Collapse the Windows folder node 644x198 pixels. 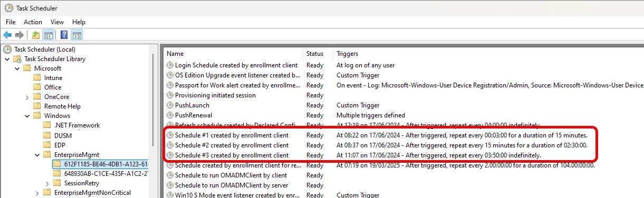(x=27, y=116)
